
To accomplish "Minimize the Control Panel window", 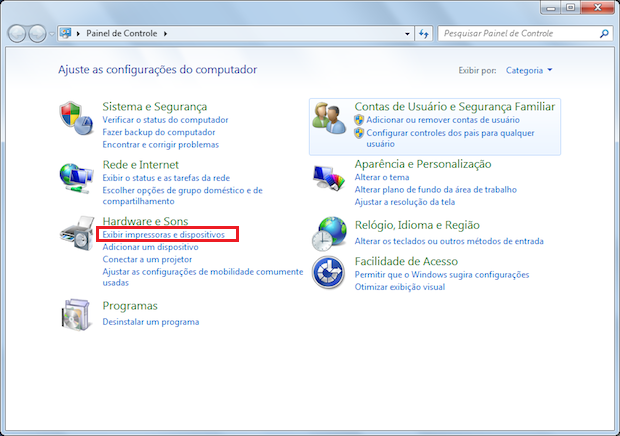I will tap(550, 8).
